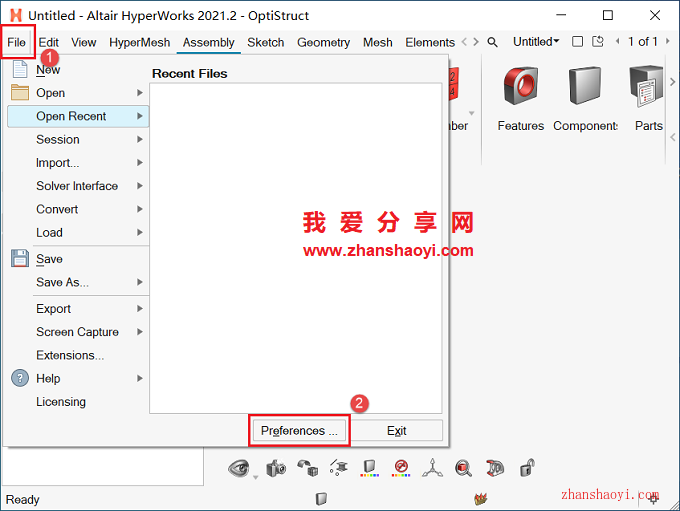Switch to the Assembly ribbon tab
This screenshot has height=511, width=680.
[x=209, y=42]
